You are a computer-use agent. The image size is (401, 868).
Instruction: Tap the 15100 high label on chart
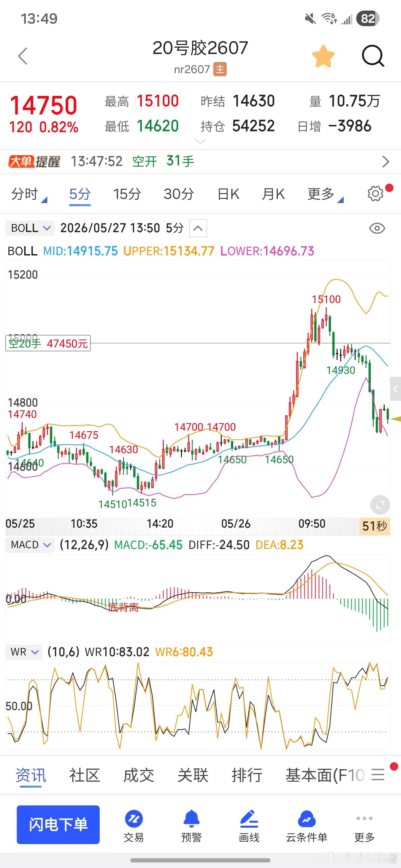click(x=326, y=299)
